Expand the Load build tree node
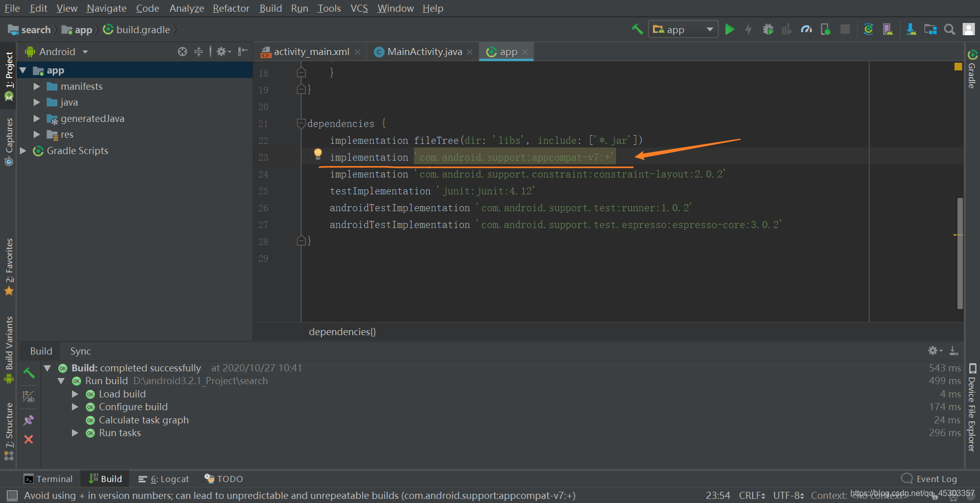Screen dimensions: 980x503 (75, 393)
